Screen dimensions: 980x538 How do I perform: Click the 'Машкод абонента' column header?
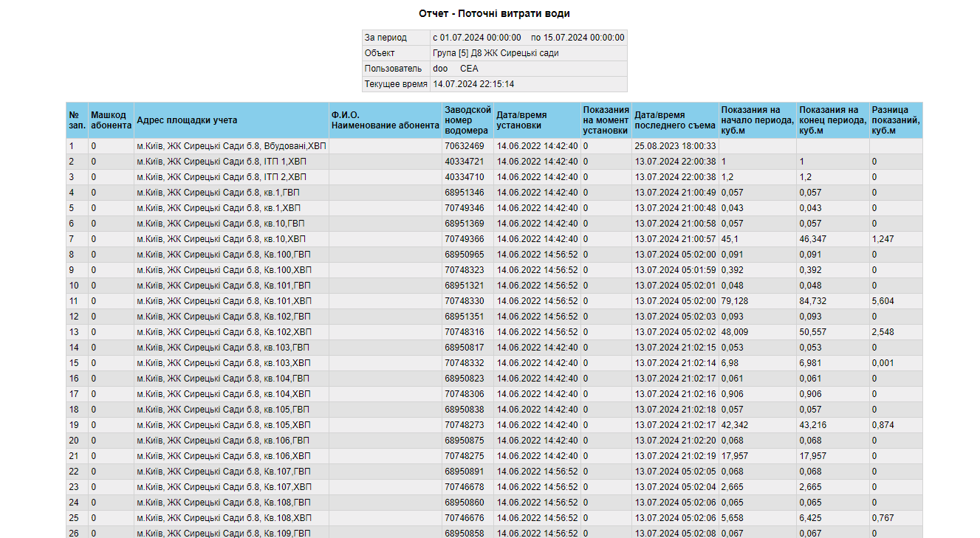click(111, 120)
